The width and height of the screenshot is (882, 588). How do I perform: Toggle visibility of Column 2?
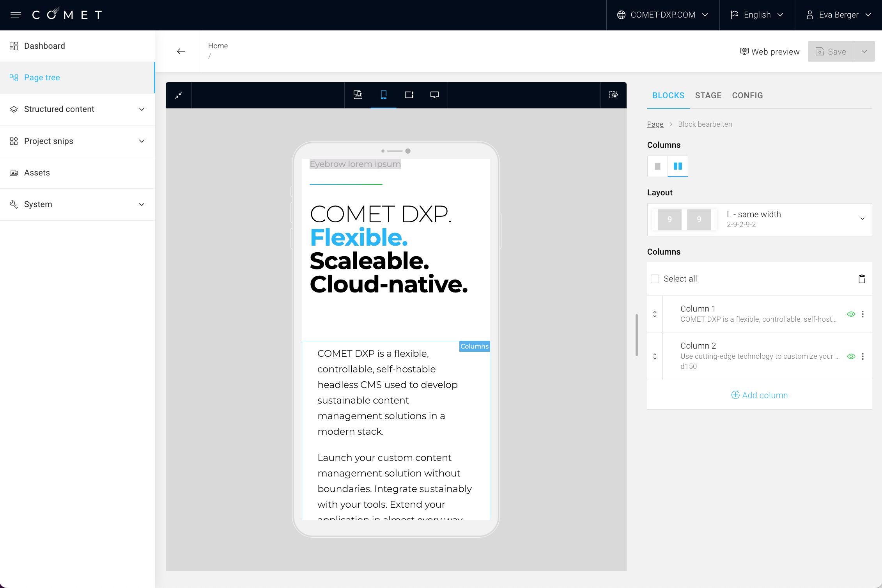851,356
